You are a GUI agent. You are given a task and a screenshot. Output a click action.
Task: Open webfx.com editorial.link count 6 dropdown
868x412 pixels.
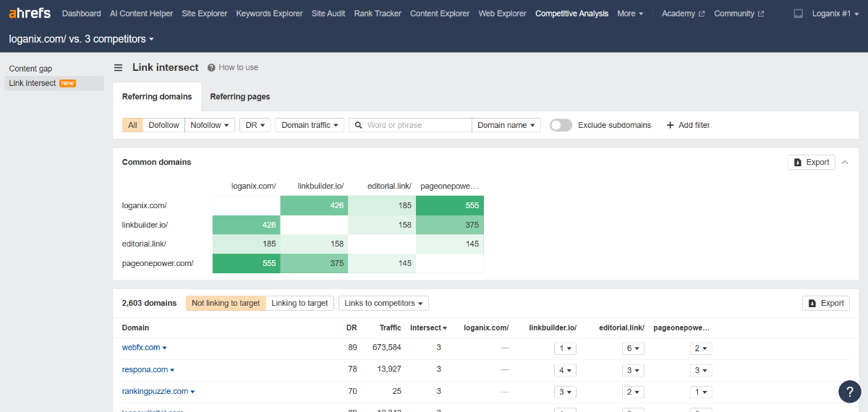tap(633, 348)
